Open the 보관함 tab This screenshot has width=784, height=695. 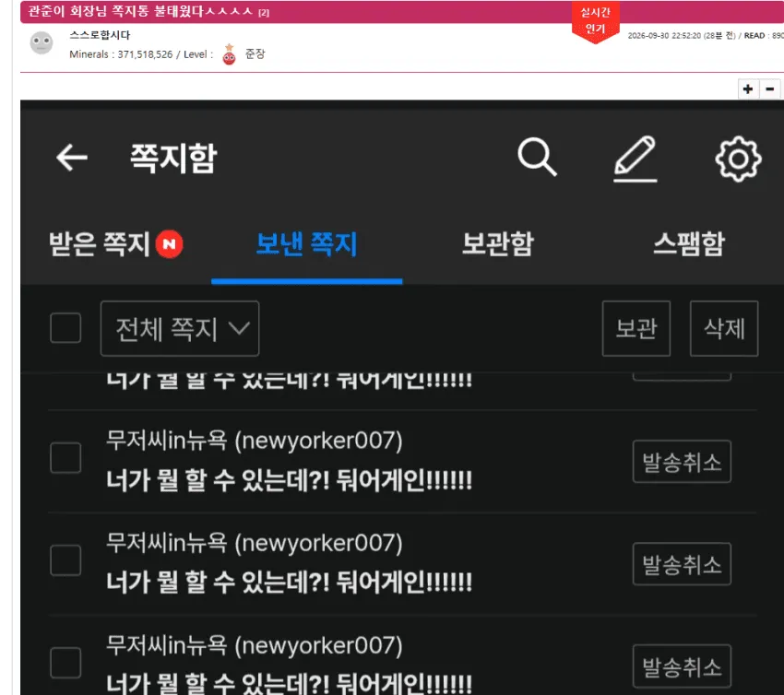point(498,244)
